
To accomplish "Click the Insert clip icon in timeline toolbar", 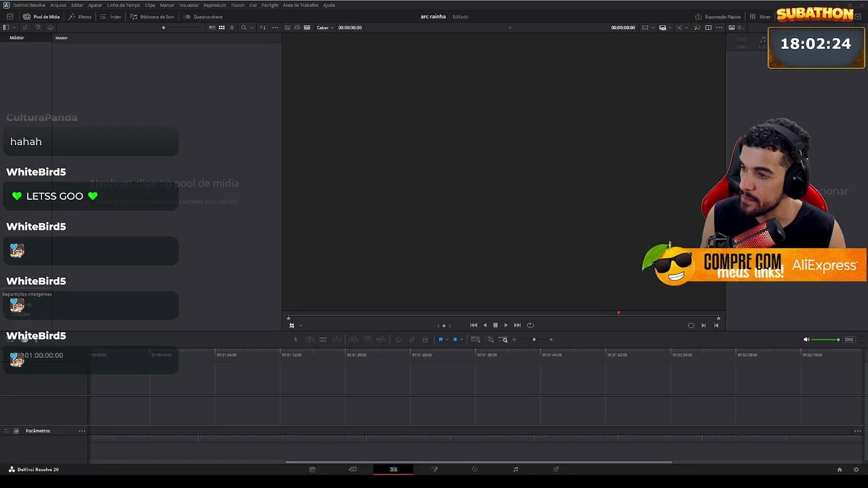I will 353,340.
